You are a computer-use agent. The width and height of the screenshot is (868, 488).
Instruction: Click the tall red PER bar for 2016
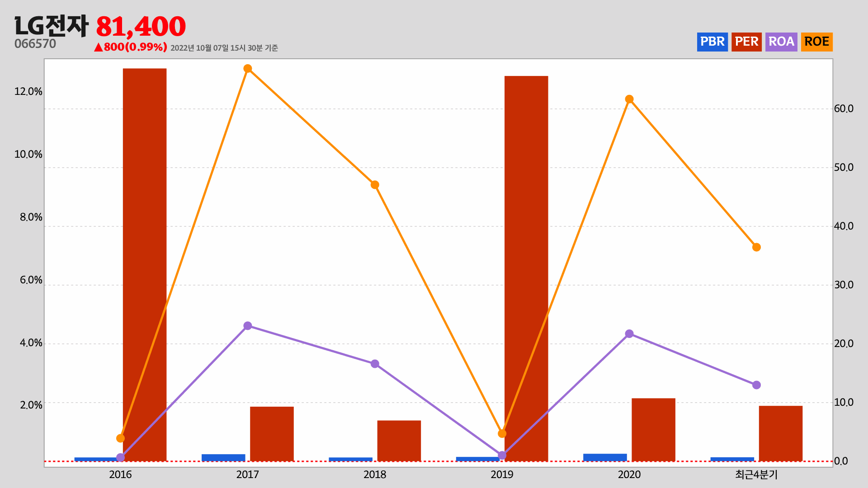145,265
